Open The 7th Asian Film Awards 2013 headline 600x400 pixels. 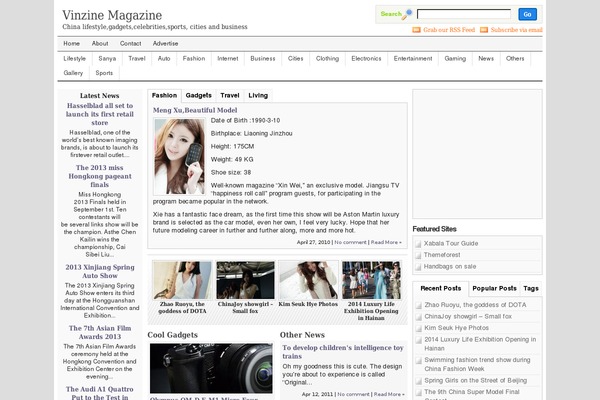[x=99, y=332]
